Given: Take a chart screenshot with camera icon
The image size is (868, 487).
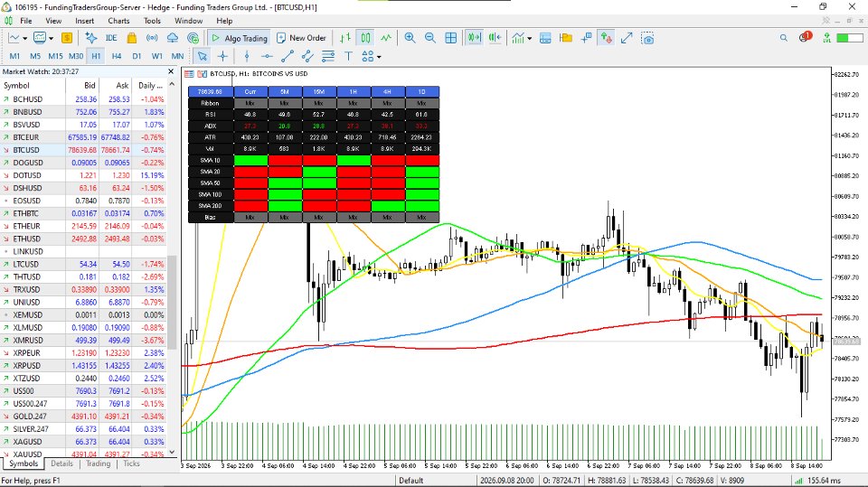Looking at the screenshot, I should [x=647, y=38].
